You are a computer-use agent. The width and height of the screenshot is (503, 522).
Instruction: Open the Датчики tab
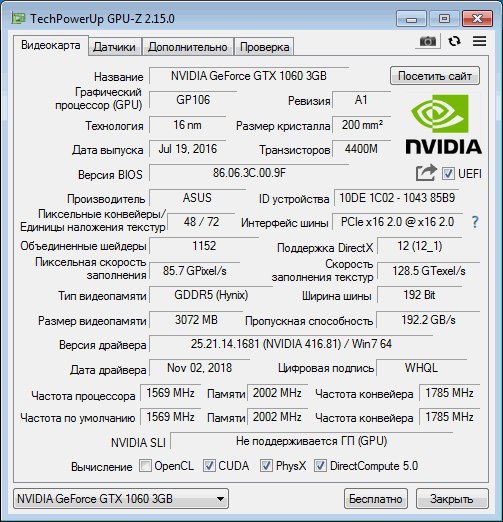point(114,47)
